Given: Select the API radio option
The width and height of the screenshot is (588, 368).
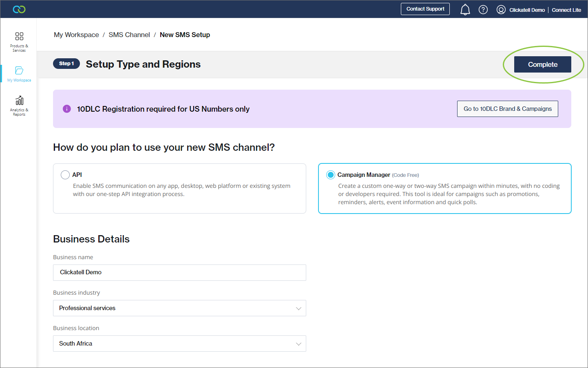Looking at the screenshot, I should 65,175.
